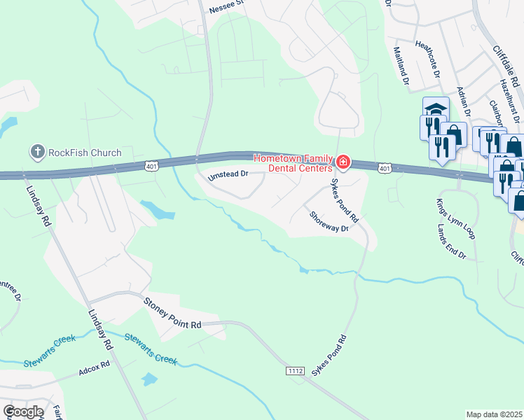Click the shopping bag marker beside the graduation cap

tap(455, 133)
